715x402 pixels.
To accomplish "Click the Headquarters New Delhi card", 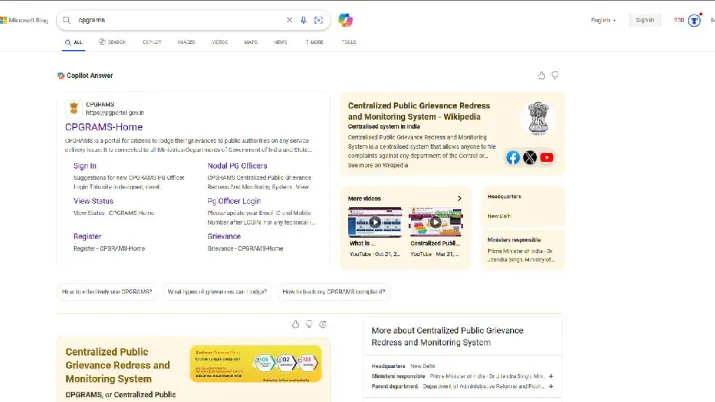I will click(523, 206).
